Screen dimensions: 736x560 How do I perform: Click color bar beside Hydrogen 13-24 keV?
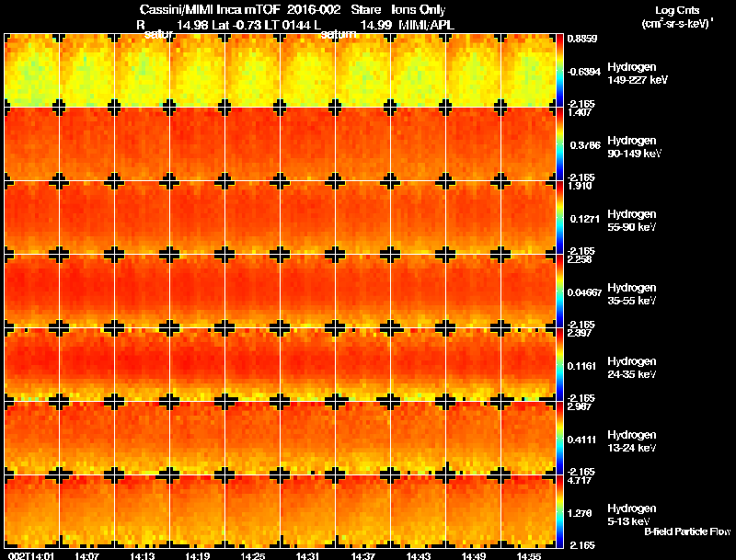tap(559, 438)
